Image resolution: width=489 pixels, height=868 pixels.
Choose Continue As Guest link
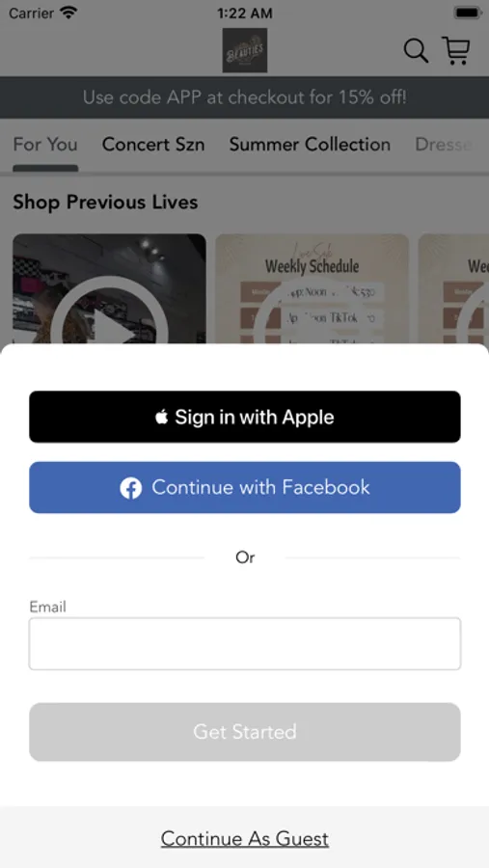[x=245, y=839]
